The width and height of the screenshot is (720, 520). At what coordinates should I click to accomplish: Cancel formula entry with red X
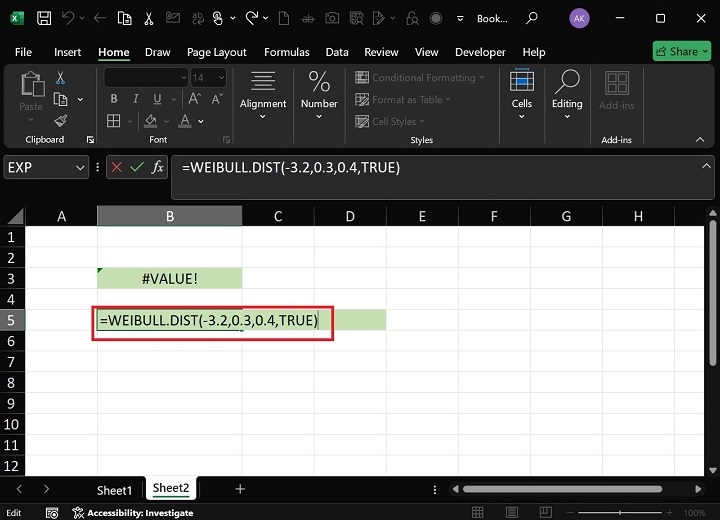click(117, 167)
